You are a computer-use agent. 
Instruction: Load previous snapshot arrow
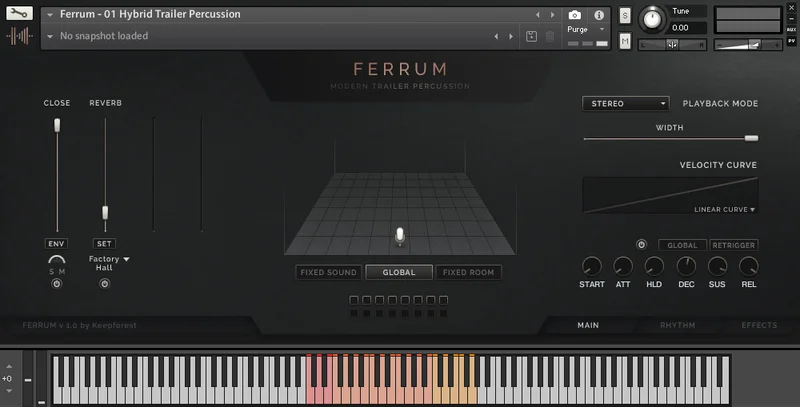click(496, 36)
